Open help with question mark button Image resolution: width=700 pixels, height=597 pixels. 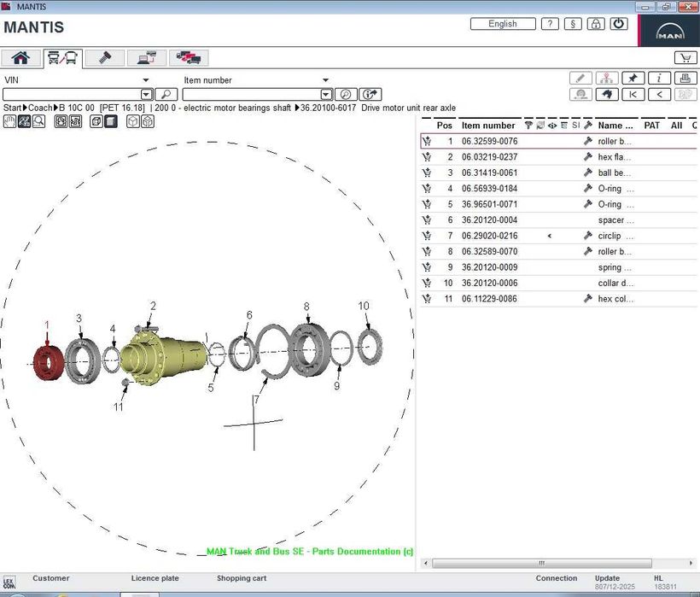tap(550, 24)
